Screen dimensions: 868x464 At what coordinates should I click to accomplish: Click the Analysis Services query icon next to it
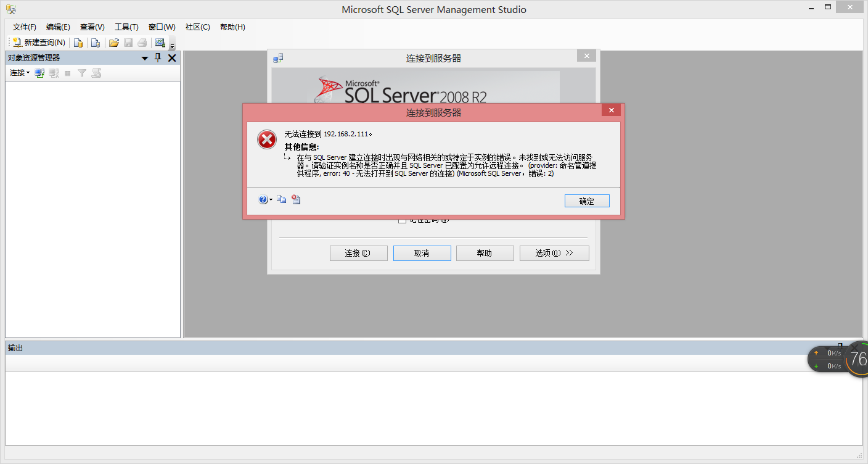coord(96,43)
